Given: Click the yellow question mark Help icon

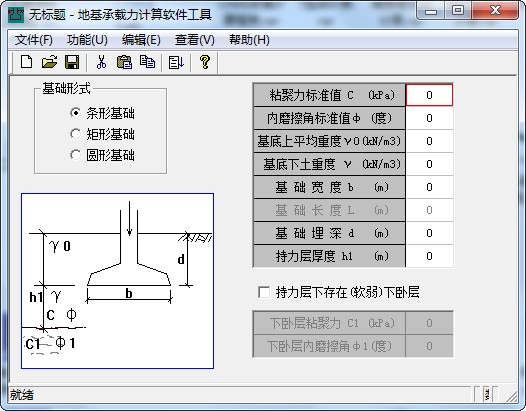Looking at the screenshot, I should coord(205,62).
